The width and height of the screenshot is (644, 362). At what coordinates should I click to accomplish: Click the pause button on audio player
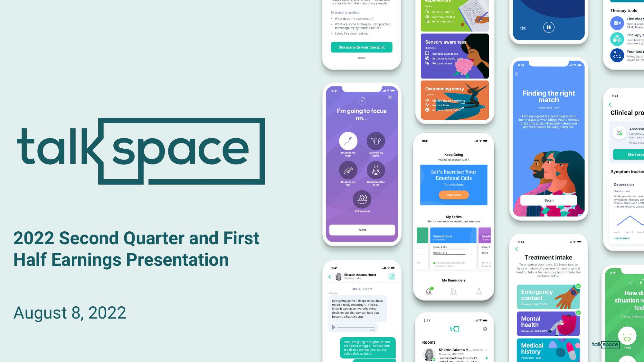pos(549,27)
